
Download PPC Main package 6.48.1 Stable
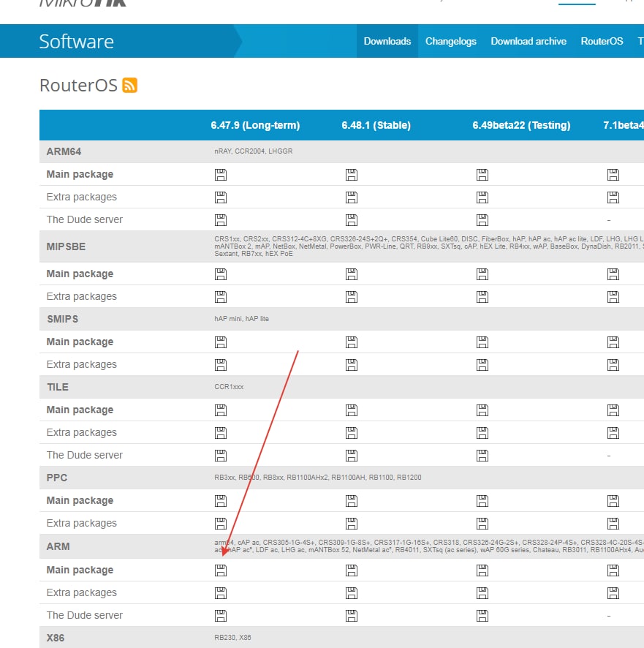click(352, 501)
